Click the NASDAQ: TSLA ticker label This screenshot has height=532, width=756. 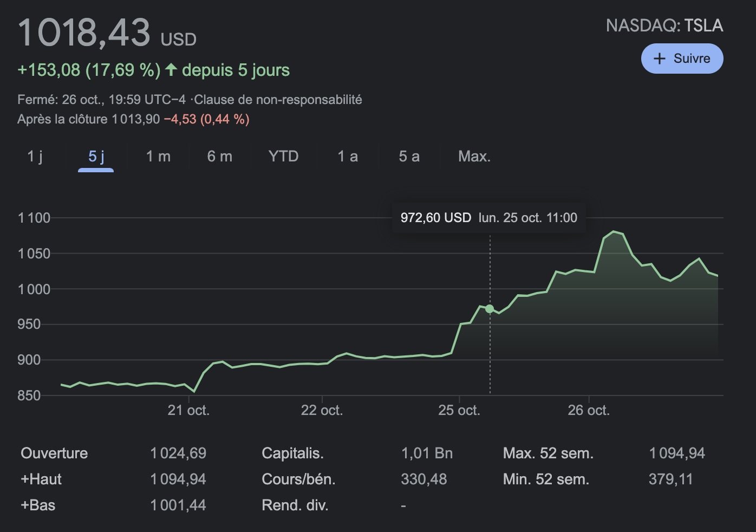664,25
